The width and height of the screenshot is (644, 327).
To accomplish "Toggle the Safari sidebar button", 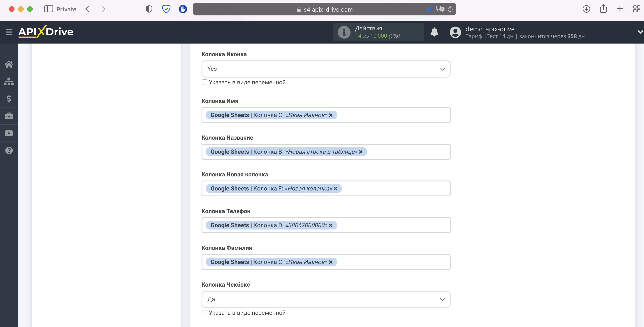I will point(48,9).
